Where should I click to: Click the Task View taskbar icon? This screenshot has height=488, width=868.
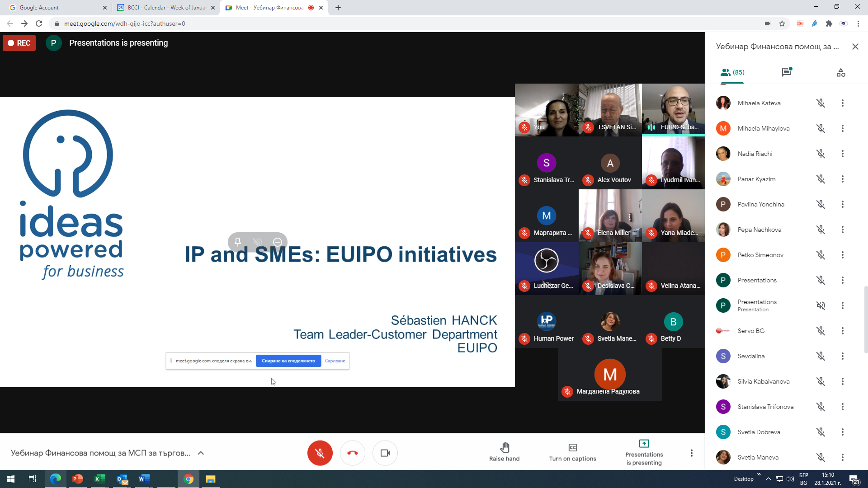tap(33, 479)
